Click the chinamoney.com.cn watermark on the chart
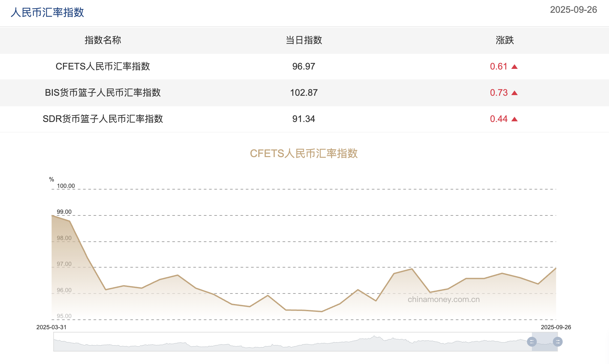Image resolution: width=609 pixels, height=364 pixels. pyautogui.click(x=444, y=299)
